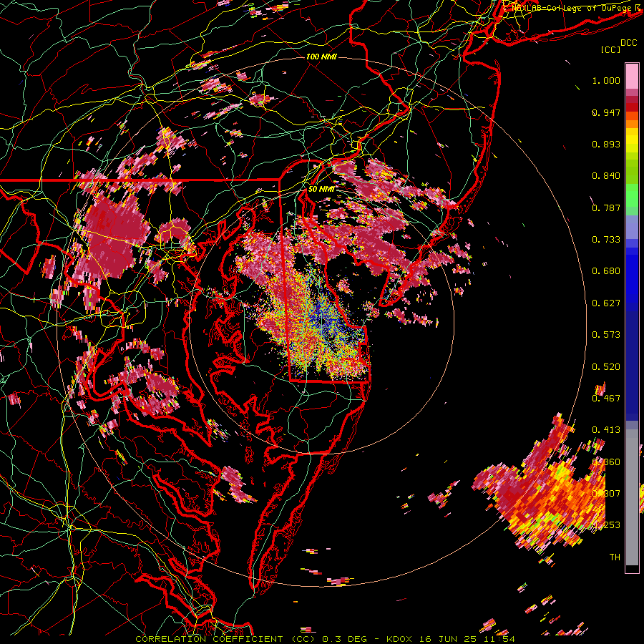
Task: Click the DCC product label
Action: (x=628, y=43)
